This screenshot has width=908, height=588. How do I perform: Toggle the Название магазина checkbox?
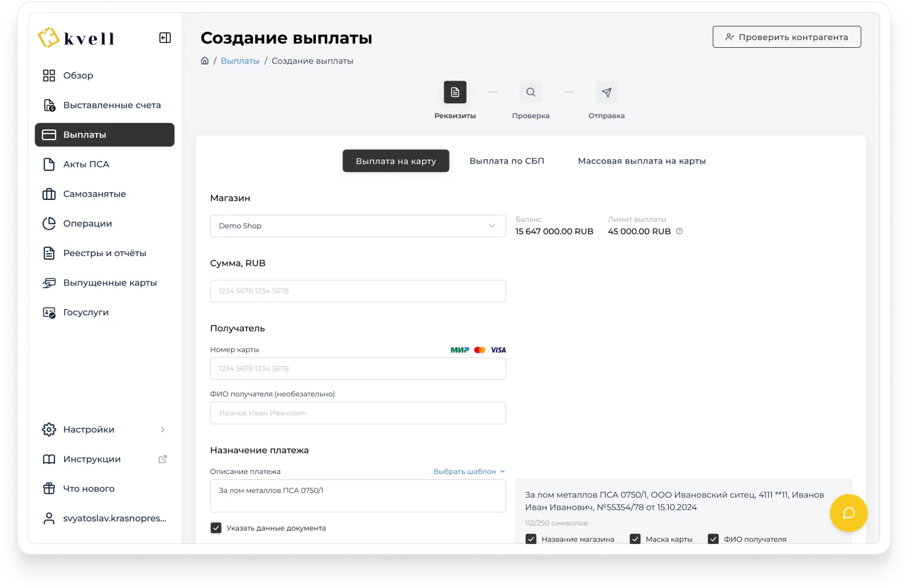tap(531, 539)
